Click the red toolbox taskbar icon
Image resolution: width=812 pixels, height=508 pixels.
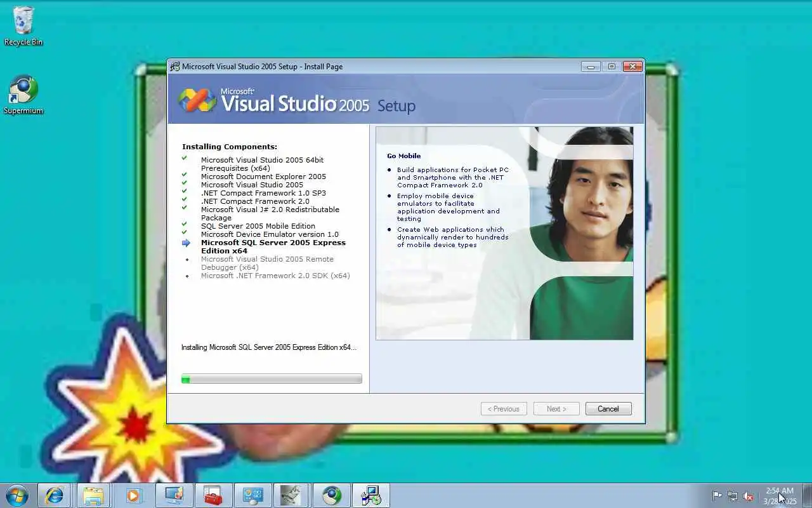pos(213,495)
